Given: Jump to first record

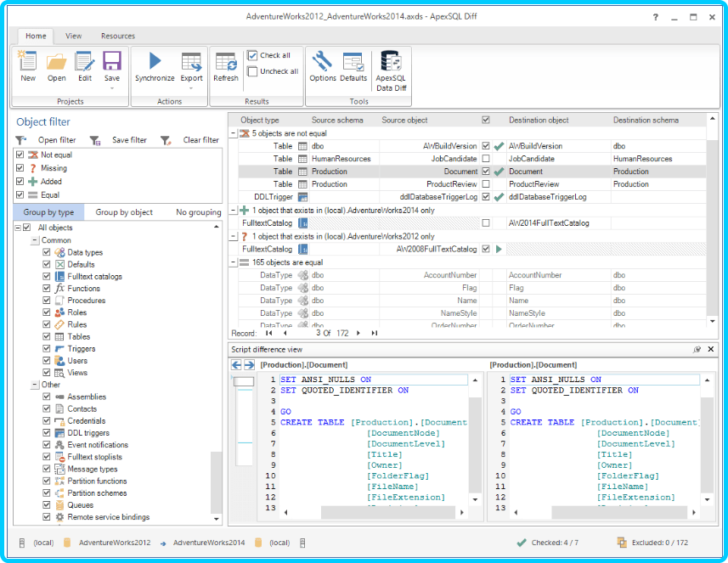Looking at the screenshot, I should [x=268, y=333].
